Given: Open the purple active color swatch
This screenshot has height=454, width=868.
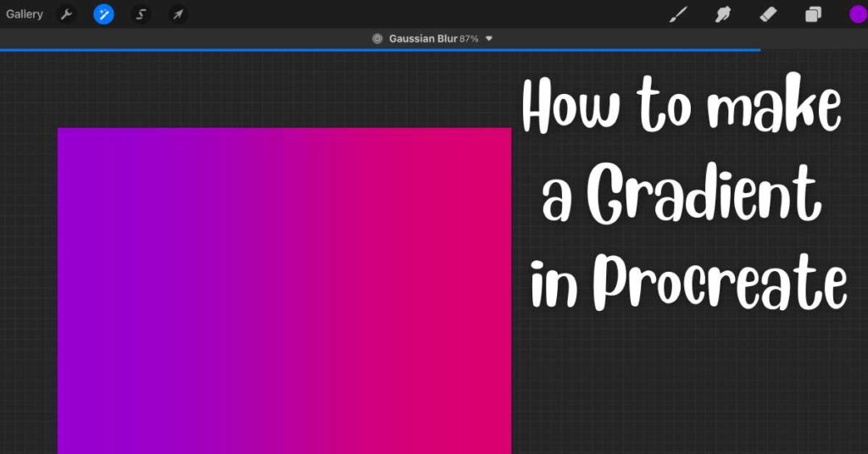Looking at the screenshot, I should (x=859, y=14).
